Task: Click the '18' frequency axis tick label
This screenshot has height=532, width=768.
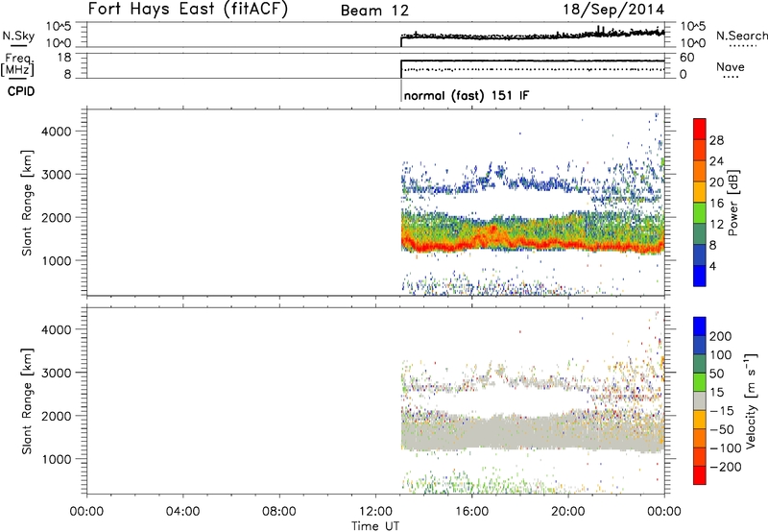Action: click(x=64, y=58)
